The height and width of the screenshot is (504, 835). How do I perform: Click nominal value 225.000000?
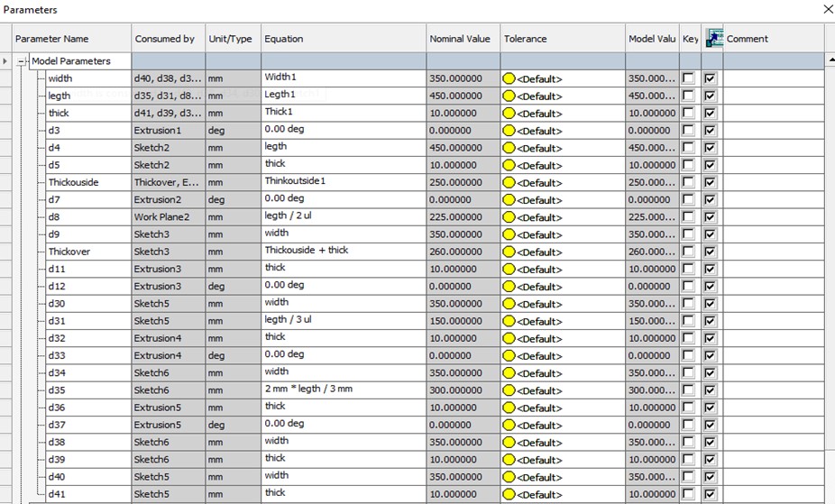pyautogui.click(x=463, y=217)
